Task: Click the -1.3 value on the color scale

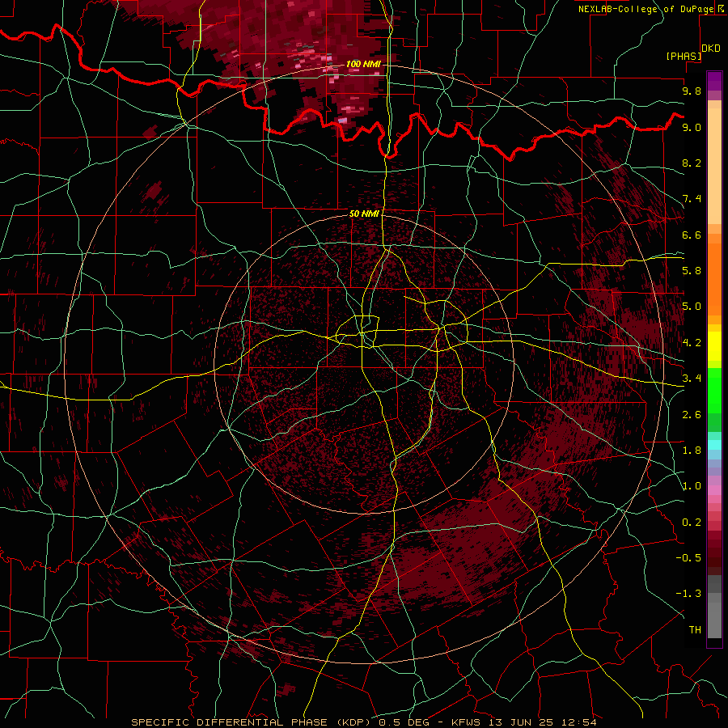Action: click(x=688, y=594)
